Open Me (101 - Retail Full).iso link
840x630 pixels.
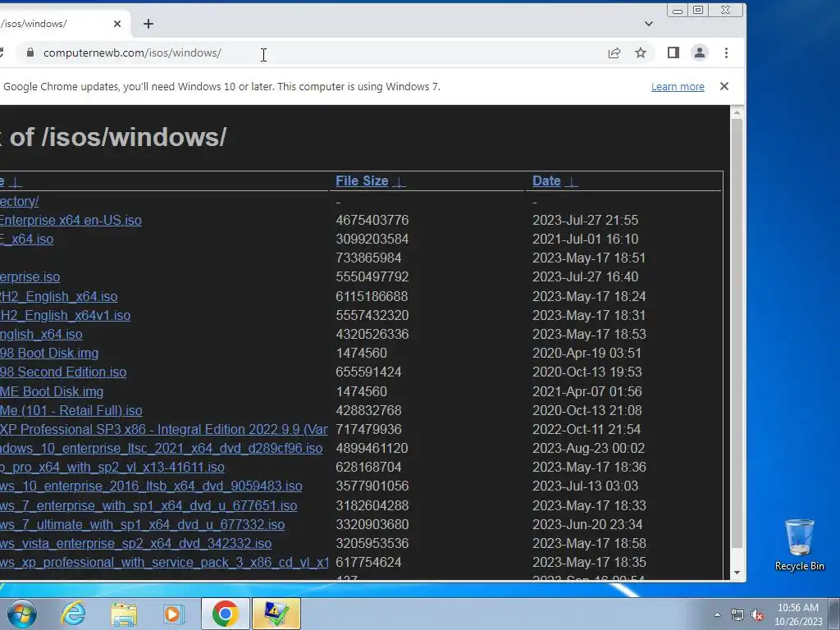(71, 410)
